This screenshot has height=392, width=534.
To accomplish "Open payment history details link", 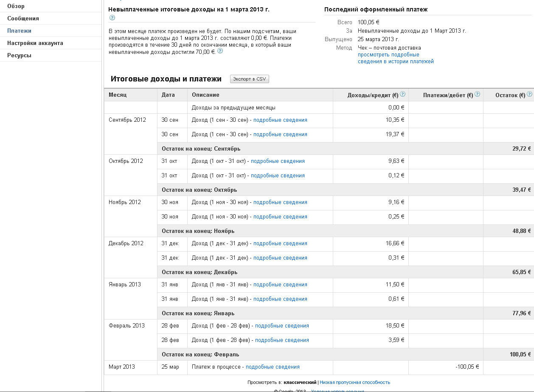I will tap(396, 58).
